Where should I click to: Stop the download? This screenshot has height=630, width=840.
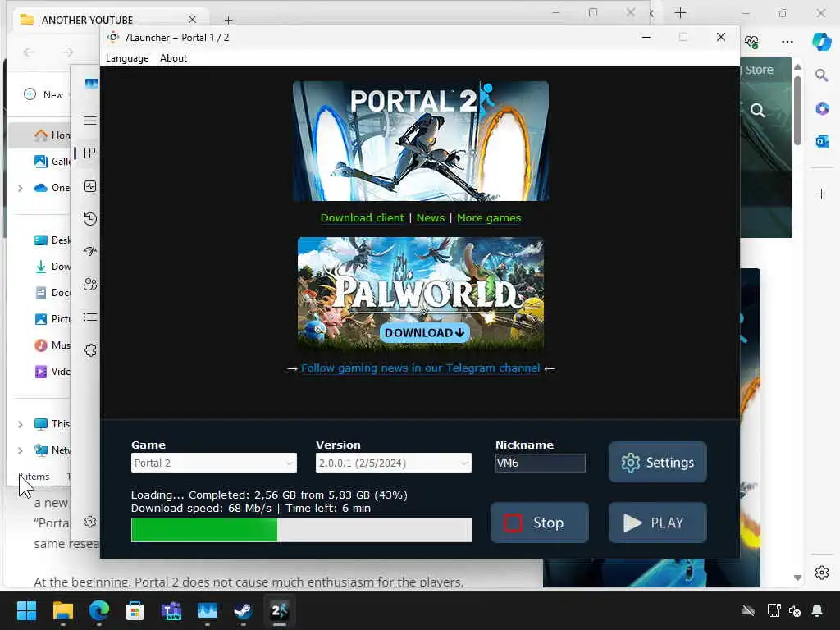[x=540, y=523]
